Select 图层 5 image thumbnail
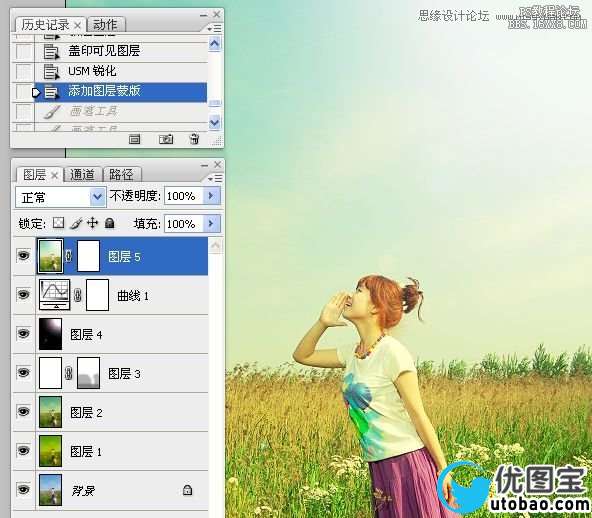Viewport: 592px width, 518px height. tap(51, 256)
